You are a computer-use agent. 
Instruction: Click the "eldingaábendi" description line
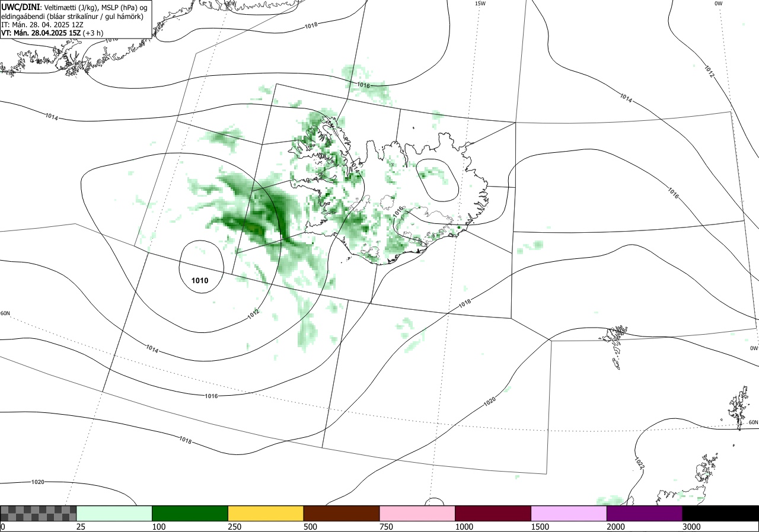[x=72, y=17]
